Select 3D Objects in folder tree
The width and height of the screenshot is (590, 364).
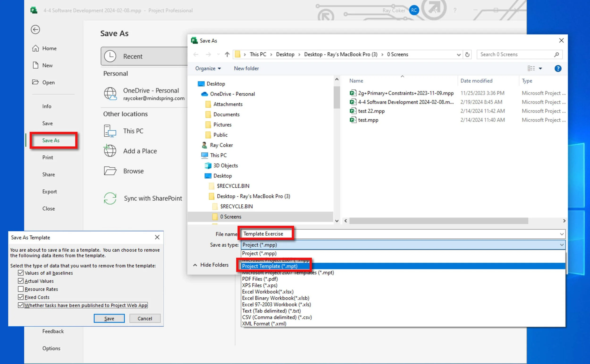click(221, 165)
